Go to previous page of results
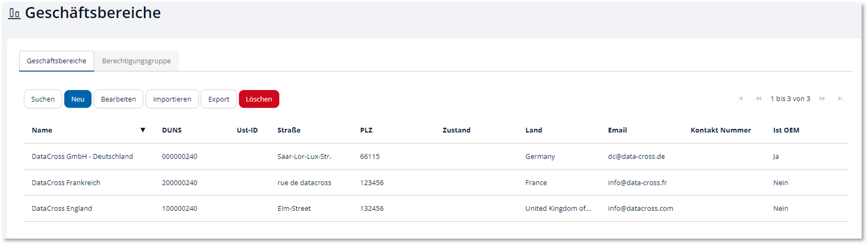 pyautogui.click(x=758, y=99)
